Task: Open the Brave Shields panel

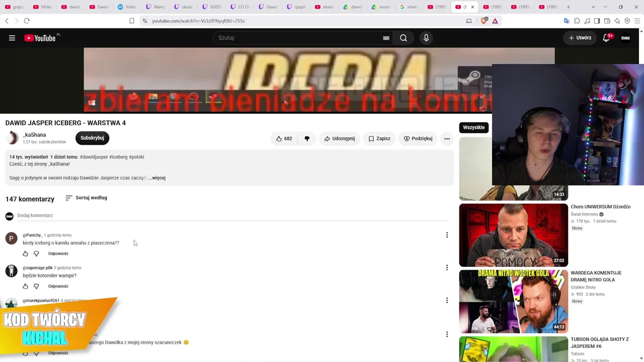Action: coord(485,21)
